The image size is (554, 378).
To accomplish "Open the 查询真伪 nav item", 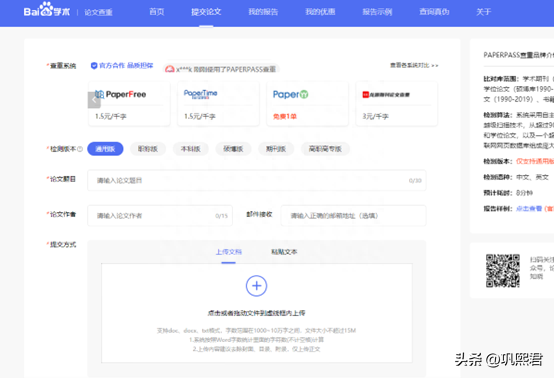I will click(434, 12).
